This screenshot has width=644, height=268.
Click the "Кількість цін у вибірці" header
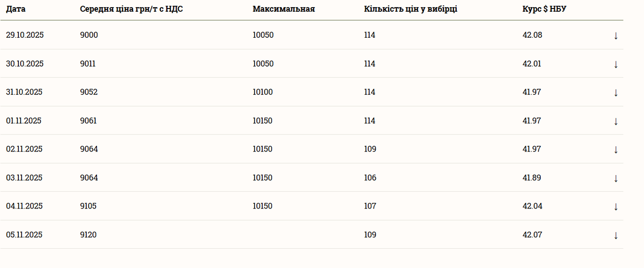pos(410,9)
